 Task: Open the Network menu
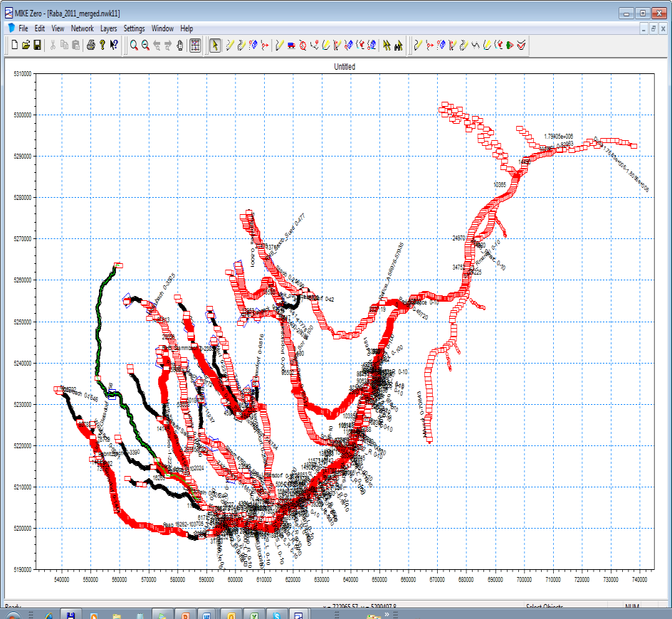82,28
